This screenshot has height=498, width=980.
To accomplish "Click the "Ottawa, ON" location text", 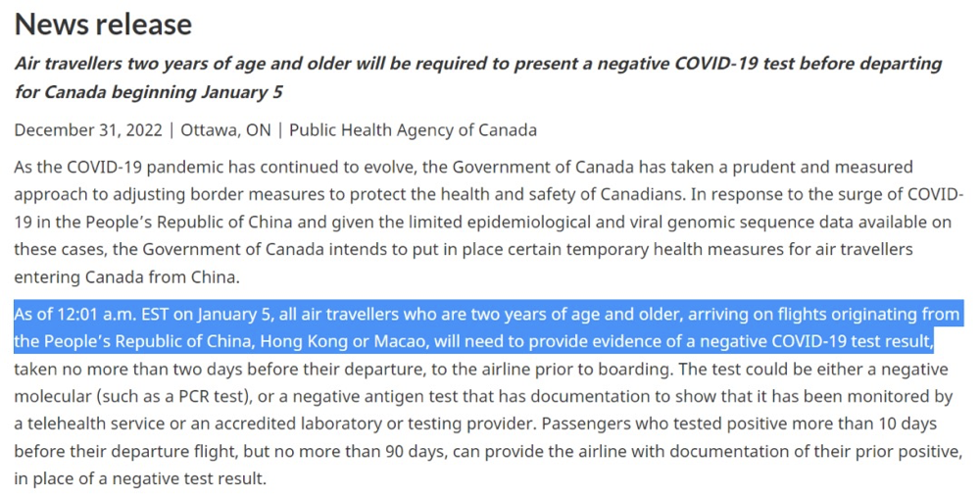I will click(x=225, y=130).
